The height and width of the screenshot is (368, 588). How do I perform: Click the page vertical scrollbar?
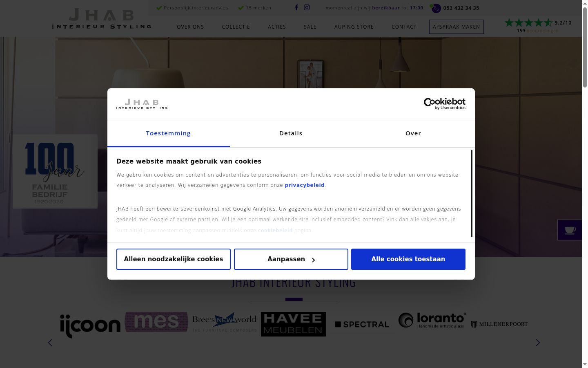(x=585, y=47)
